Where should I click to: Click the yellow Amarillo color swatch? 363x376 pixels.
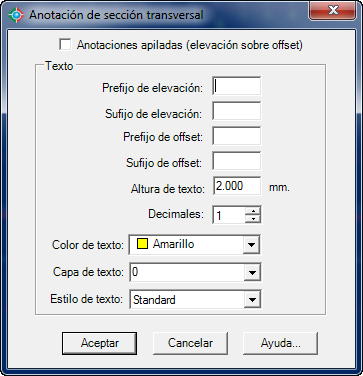(142, 245)
